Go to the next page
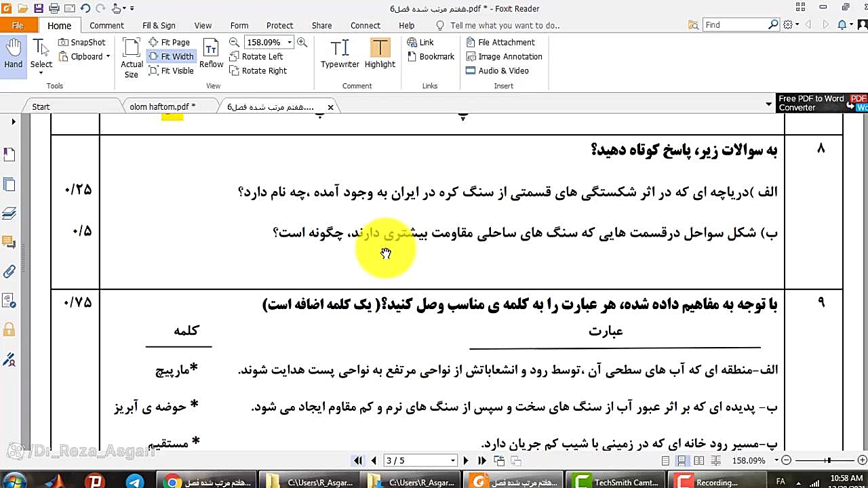Viewport: 868px width, 488px height. (x=465, y=461)
